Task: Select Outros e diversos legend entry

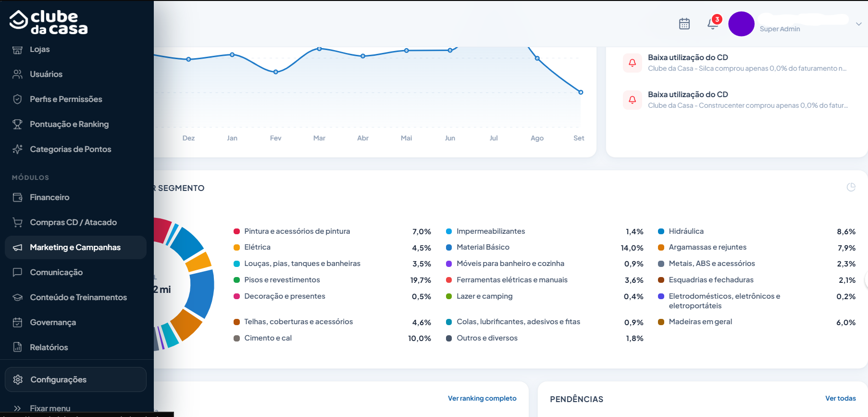Action: tap(545, 338)
